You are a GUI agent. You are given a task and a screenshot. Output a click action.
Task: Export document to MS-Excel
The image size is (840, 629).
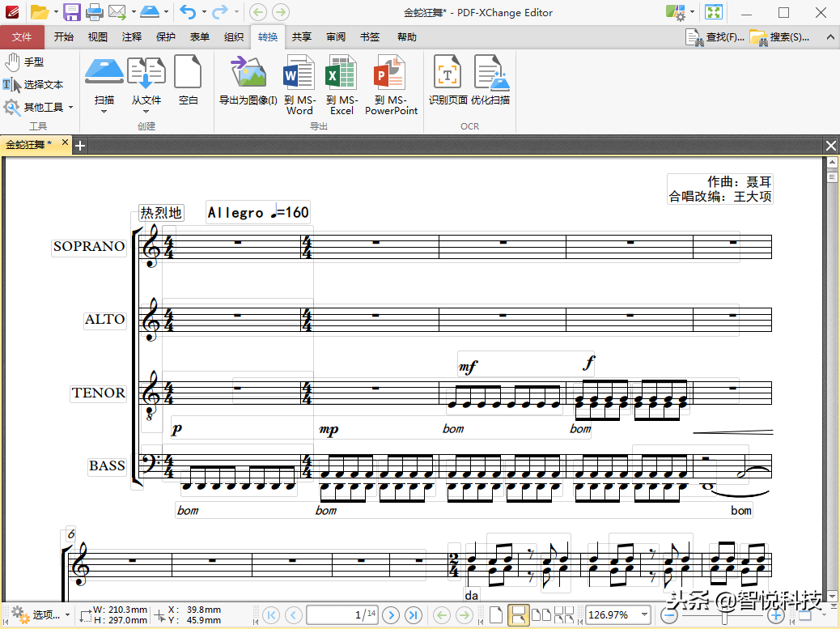341,85
